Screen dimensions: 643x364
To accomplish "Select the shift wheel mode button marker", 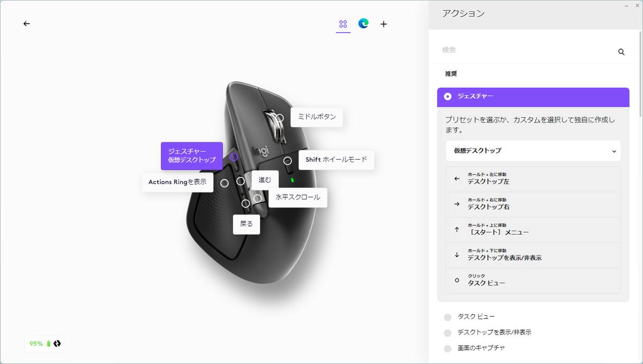I will tap(288, 161).
